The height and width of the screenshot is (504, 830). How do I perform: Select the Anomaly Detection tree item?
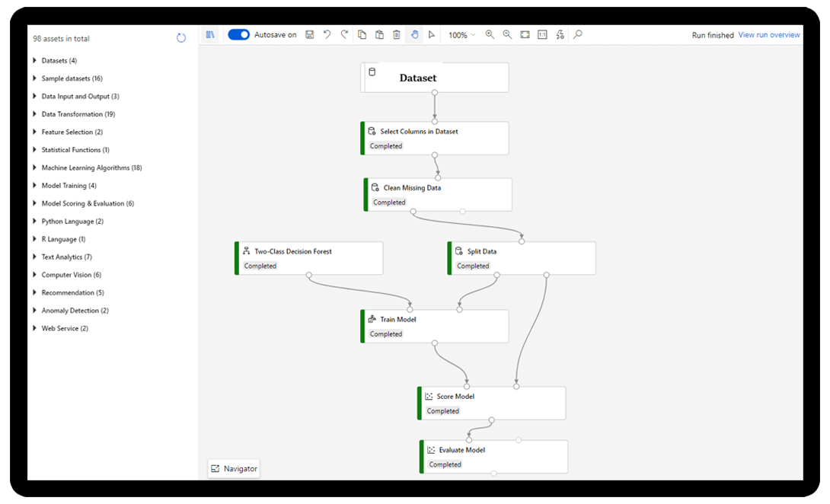click(75, 311)
